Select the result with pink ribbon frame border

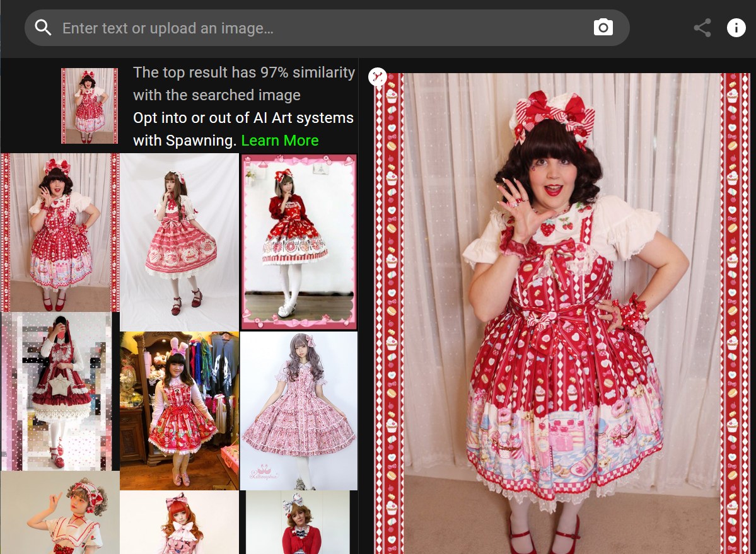tap(299, 241)
